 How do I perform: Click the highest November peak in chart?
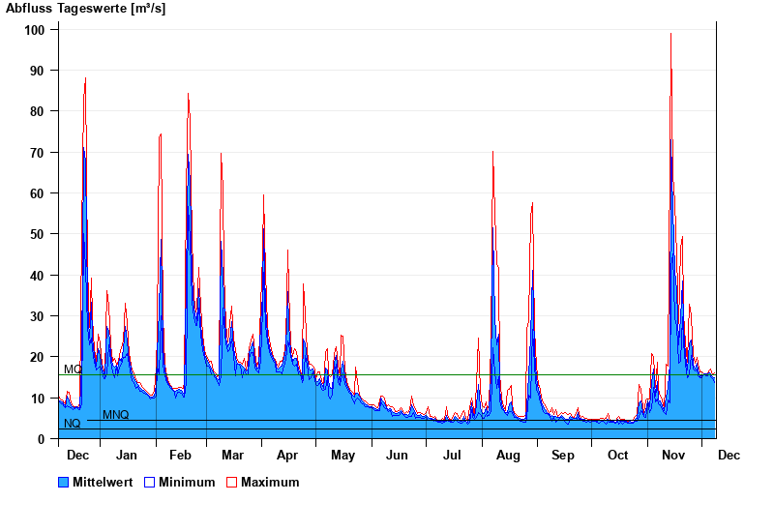tap(670, 37)
